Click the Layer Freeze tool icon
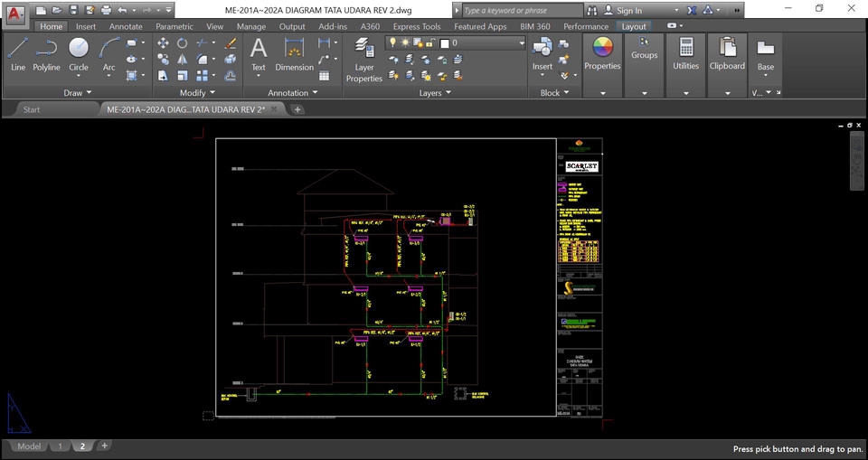The height and width of the screenshot is (460, 868). (426, 60)
